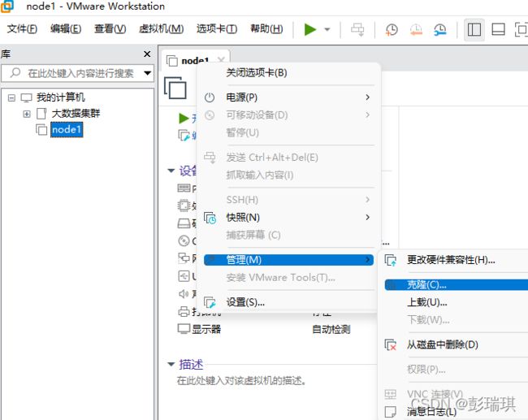528x420 pixels.
Task: Select 克隆(C)... in the manage submenu
Action: (457, 285)
